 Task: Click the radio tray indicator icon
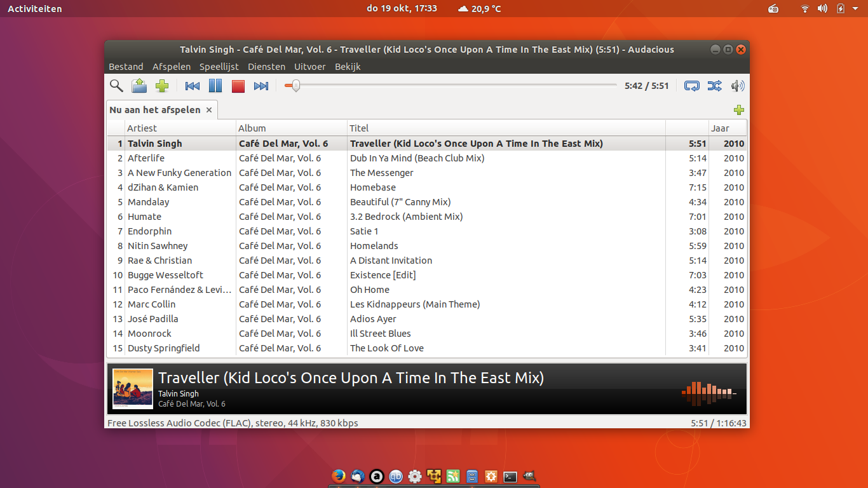click(x=773, y=8)
